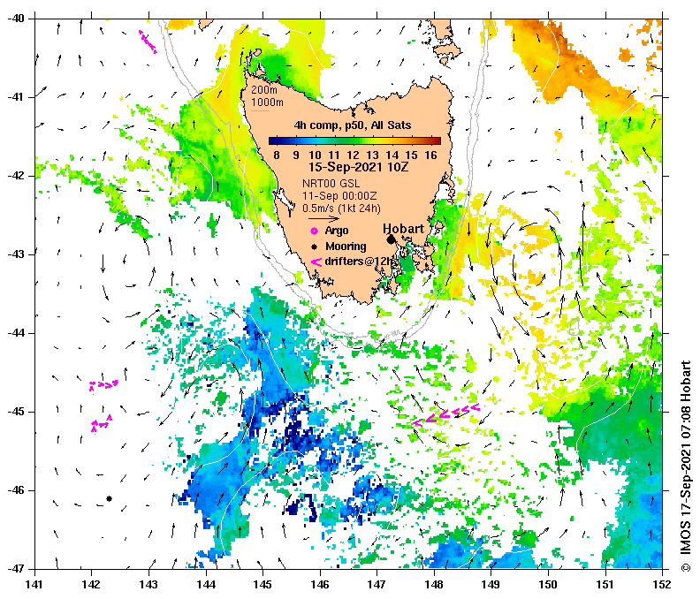The width and height of the screenshot is (700, 599).
Task: Click the temperature color scale bar
Action: point(354,140)
